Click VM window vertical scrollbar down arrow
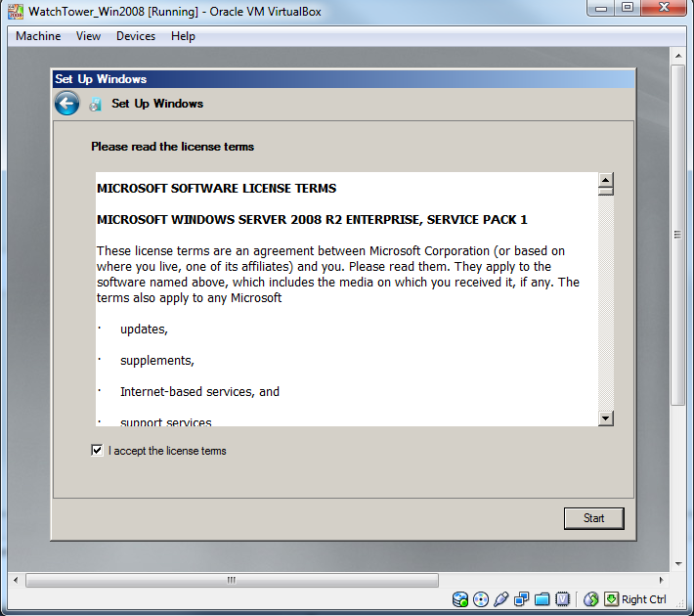The width and height of the screenshot is (694, 616). coord(678,564)
